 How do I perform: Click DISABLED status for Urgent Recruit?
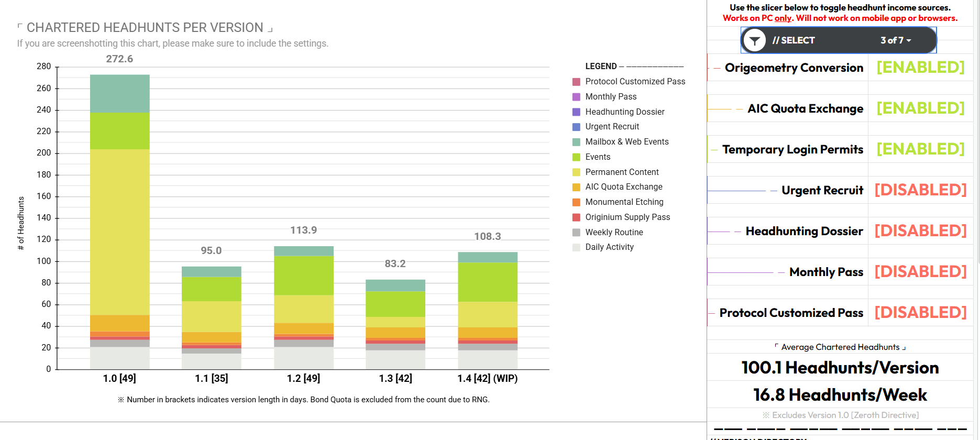pyautogui.click(x=920, y=190)
